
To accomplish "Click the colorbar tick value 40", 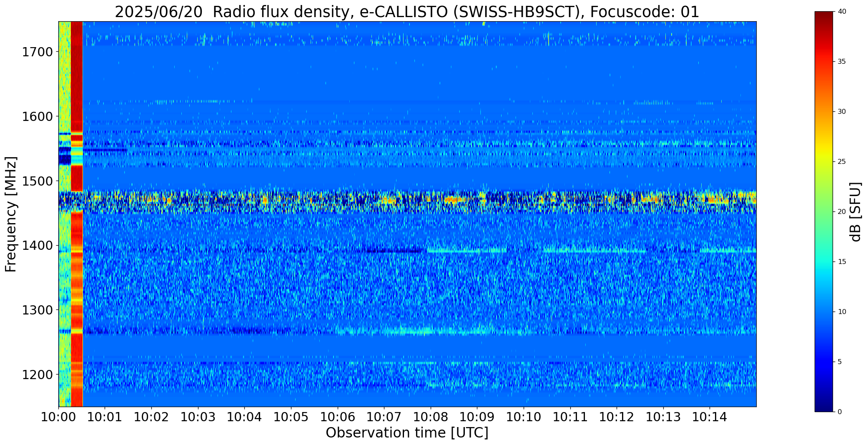I will tap(842, 12).
